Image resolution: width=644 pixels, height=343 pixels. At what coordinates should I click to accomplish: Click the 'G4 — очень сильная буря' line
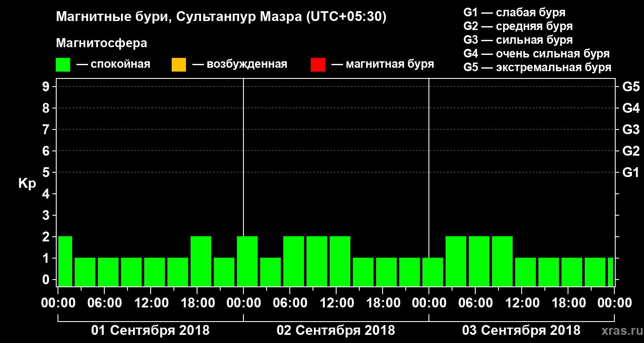537,54
